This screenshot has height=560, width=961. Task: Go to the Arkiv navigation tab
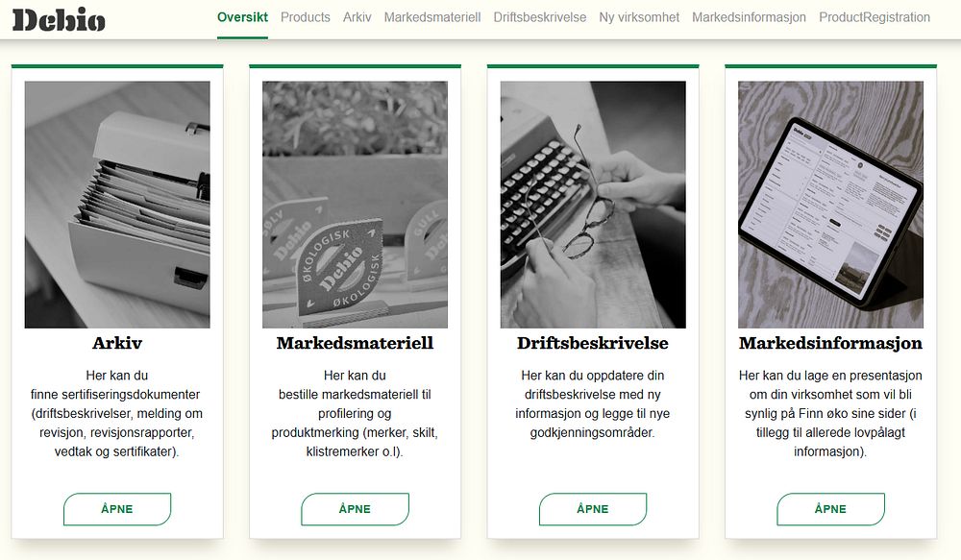[357, 17]
